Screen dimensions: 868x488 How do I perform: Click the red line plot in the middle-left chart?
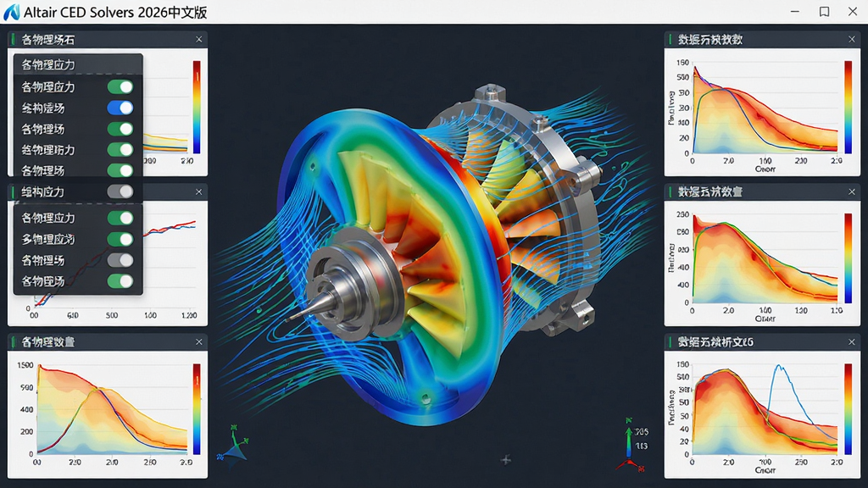pyautogui.click(x=170, y=228)
